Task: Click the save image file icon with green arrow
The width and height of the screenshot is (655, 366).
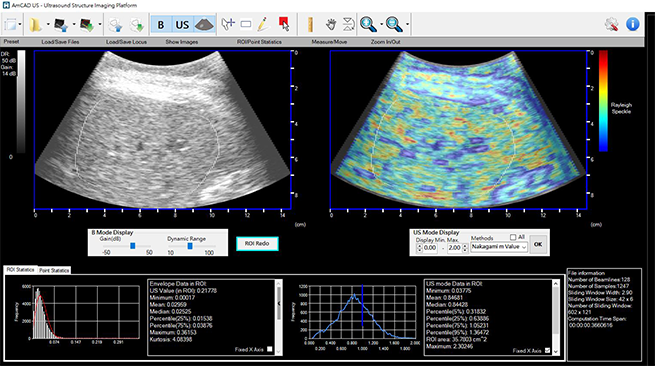Action: coord(87,25)
